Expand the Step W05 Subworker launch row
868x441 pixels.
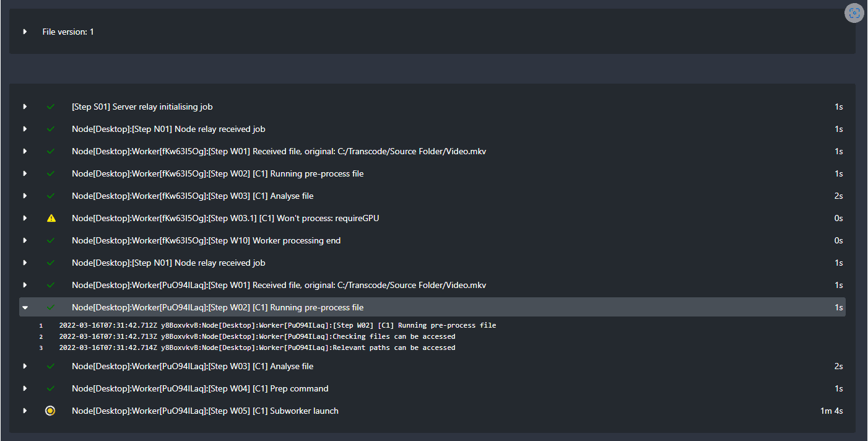[x=25, y=411]
